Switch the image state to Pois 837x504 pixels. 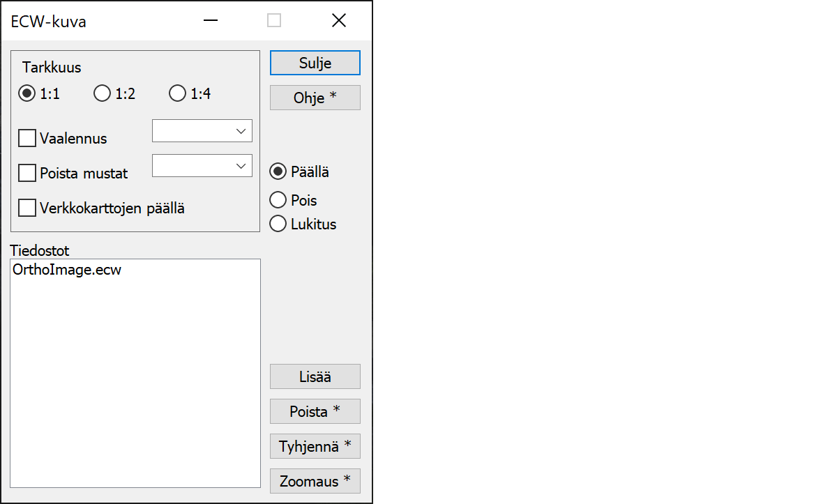[278, 200]
